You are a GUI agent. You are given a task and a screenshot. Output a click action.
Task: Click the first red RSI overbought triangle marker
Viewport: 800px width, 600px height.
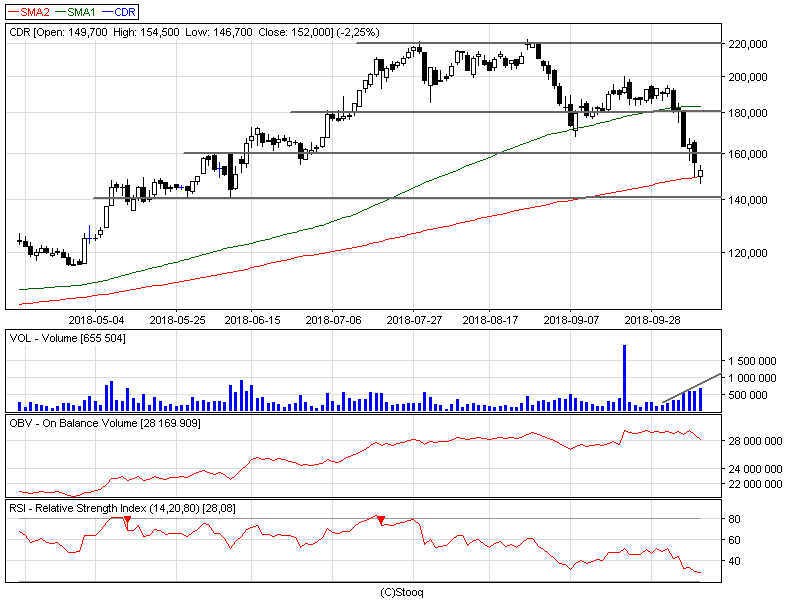coord(128,519)
